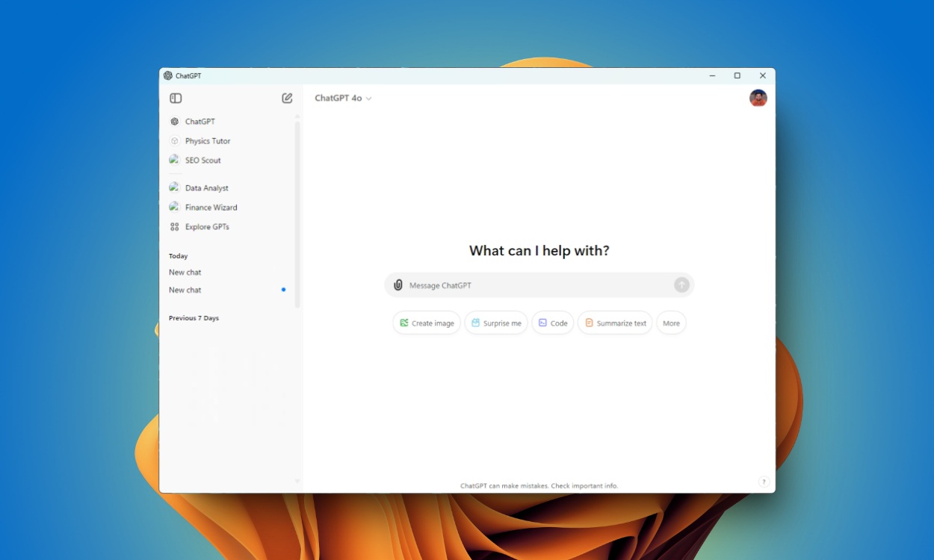934x560 pixels.
Task: Open the first New chat under Today
Action: pos(185,272)
